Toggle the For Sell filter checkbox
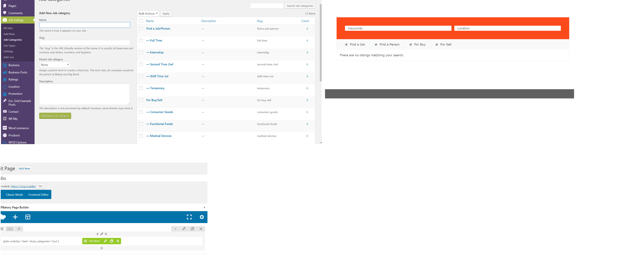644x258 pixels. point(437,45)
